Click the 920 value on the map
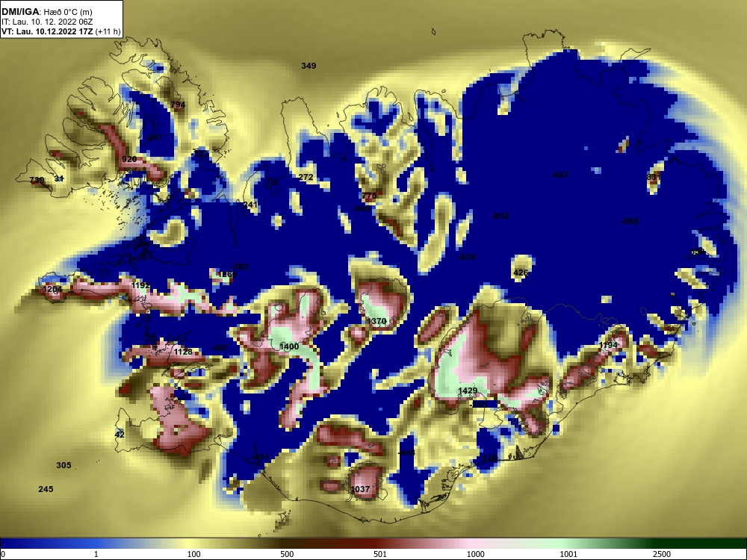The width and height of the screenshot is (747, 560). [129, 159]
